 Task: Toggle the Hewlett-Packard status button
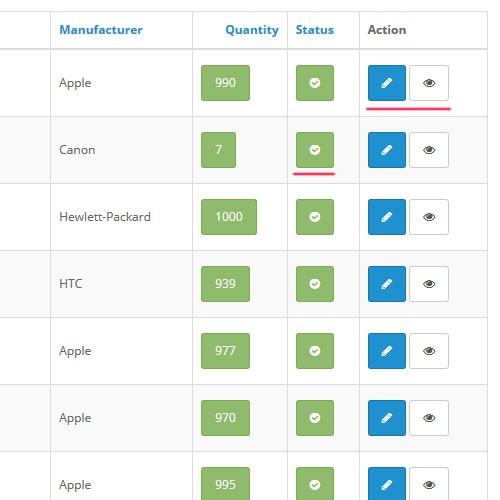click(x=315, y=217)
